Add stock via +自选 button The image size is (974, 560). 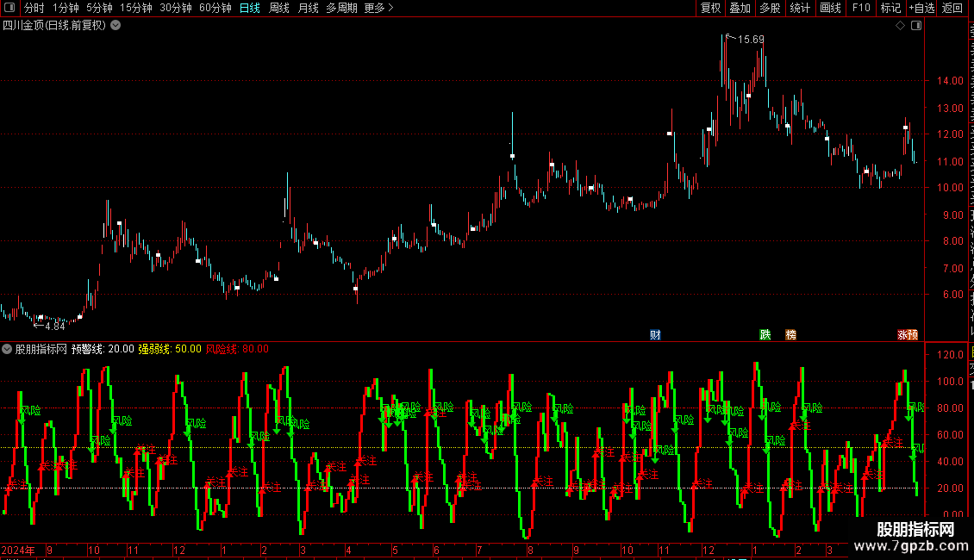[x=921, y=8]
